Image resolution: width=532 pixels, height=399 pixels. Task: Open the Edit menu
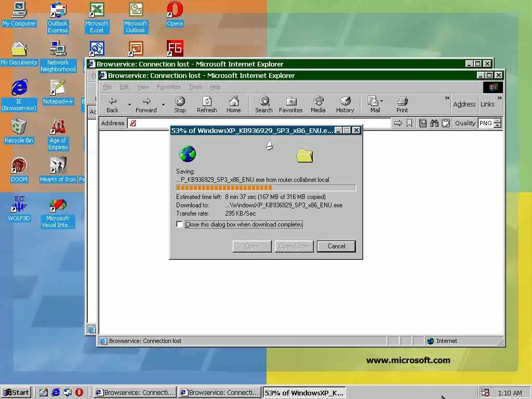[x=124, y=87]
